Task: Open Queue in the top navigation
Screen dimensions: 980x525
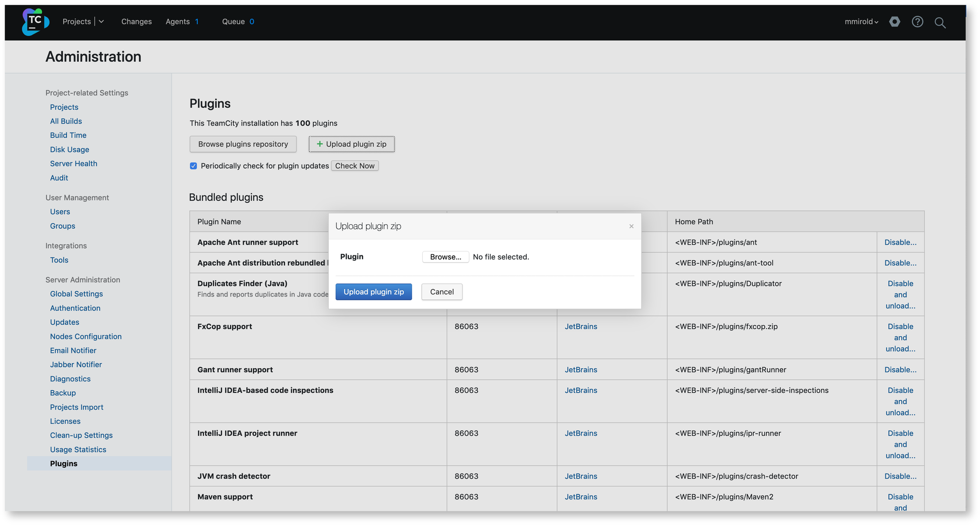Action: pos(233,21)
